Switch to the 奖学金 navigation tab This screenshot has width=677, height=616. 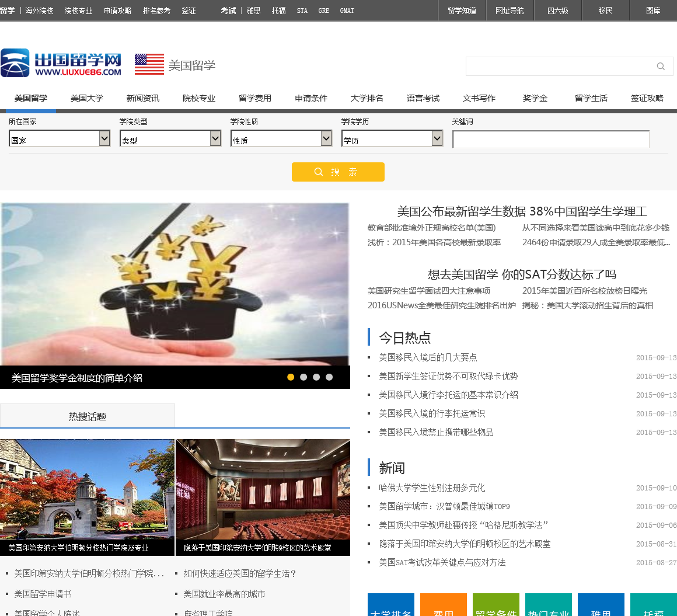point(535,98)
